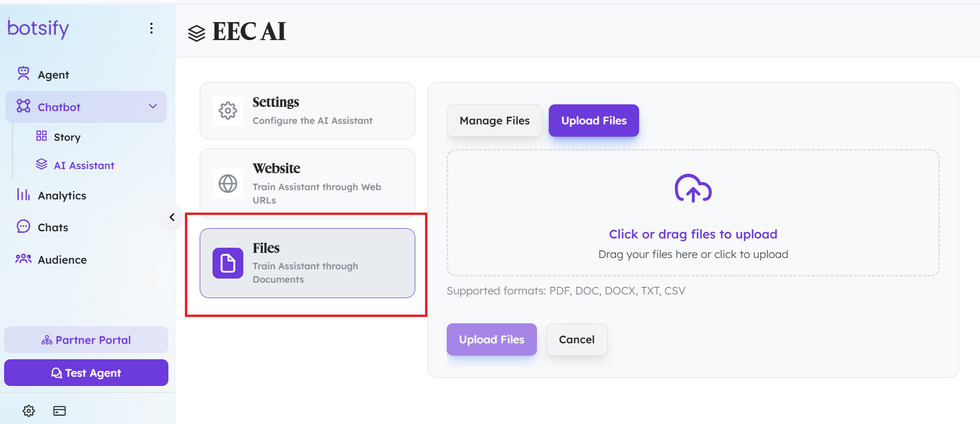The width and height of the screenshot is (980, 424).
Task: Click the cloud upload icon
Action: [x=693, y=188]
